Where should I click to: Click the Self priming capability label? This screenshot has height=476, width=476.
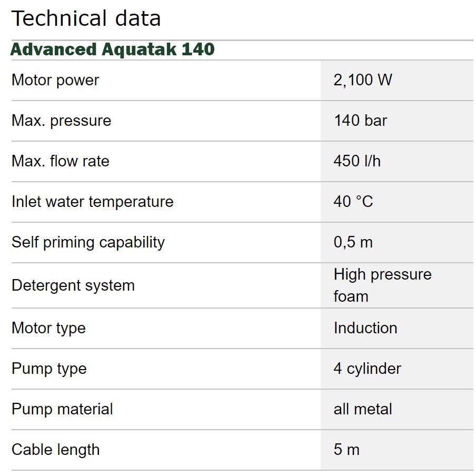tap(88, 242)
